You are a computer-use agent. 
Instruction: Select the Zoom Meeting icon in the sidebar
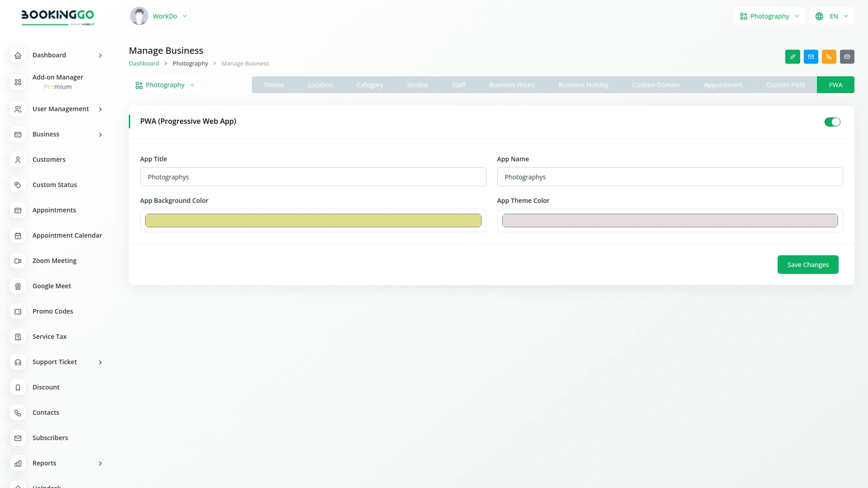click(x=18, y=261)
